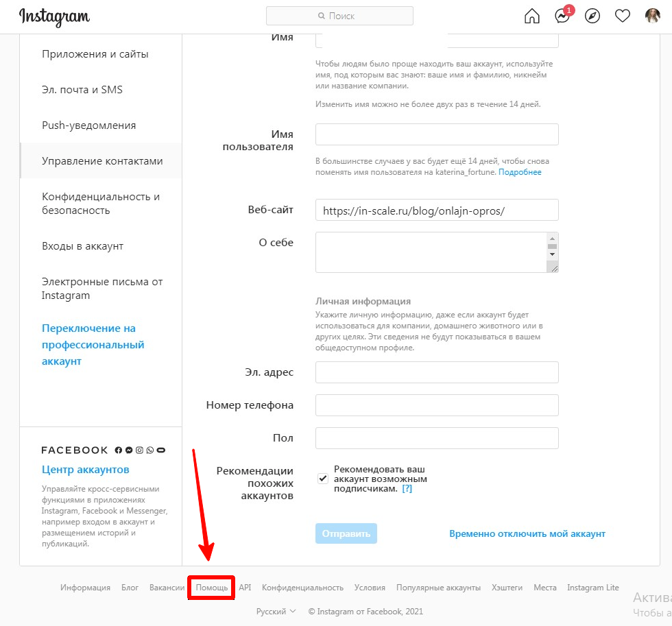Open the Explore compass icon
Screen dimensions: 672x626
592,16
